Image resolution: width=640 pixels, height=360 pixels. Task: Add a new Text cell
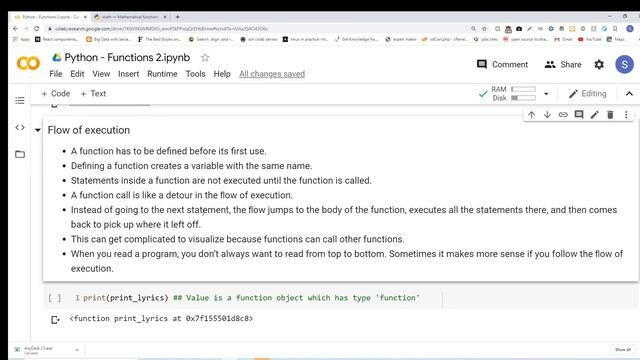pos(93,93)
